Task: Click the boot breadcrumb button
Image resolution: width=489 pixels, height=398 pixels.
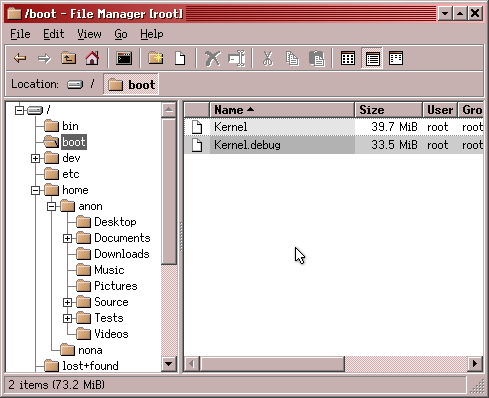Action: tap(131, 84)
